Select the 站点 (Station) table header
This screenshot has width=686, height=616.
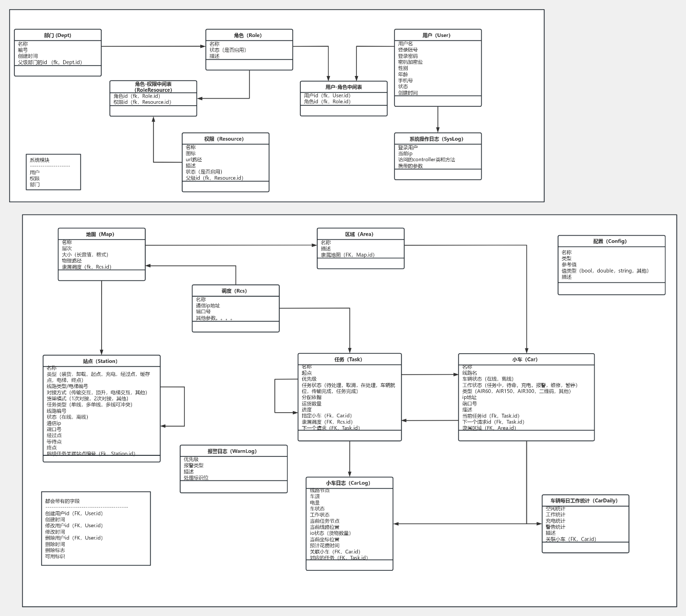[101, 361]
